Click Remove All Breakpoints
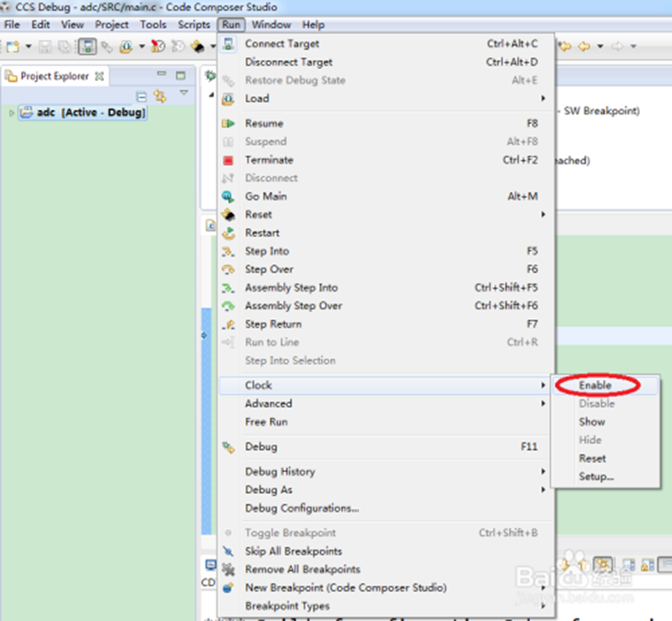 [x=385, y=569]
